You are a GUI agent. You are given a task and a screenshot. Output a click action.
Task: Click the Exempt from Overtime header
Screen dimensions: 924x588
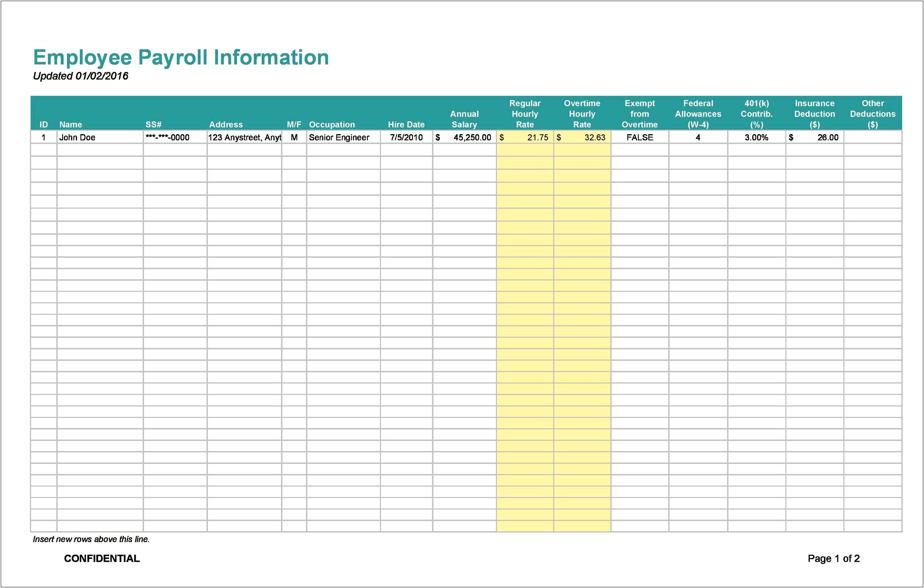coord(640,114)
